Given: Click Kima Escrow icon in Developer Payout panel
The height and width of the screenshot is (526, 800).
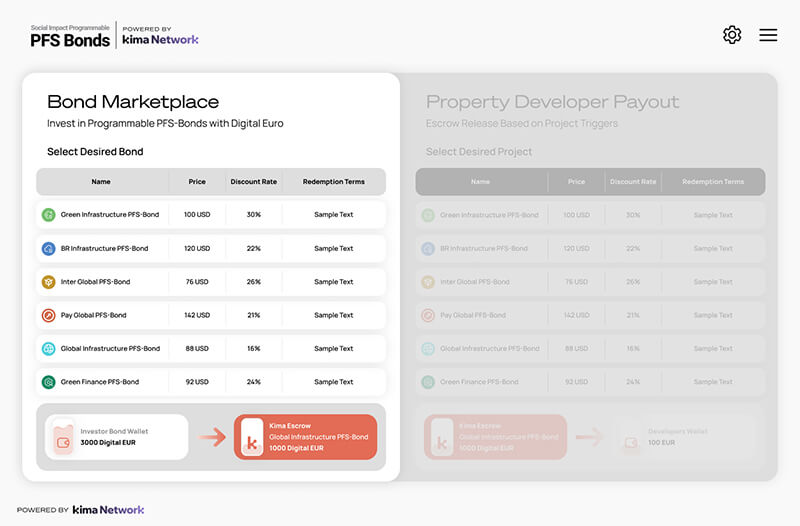Looking at the screenshot, I should coord(442,437).
